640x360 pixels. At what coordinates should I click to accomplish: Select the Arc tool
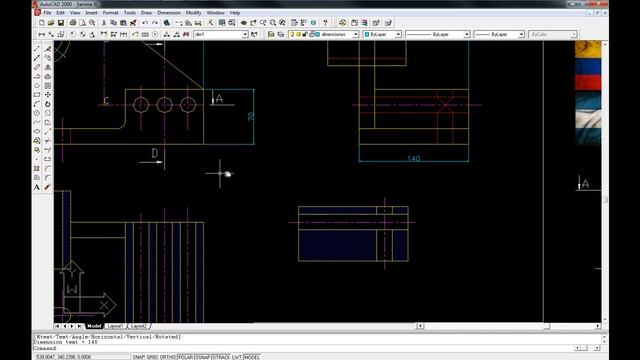37,104
